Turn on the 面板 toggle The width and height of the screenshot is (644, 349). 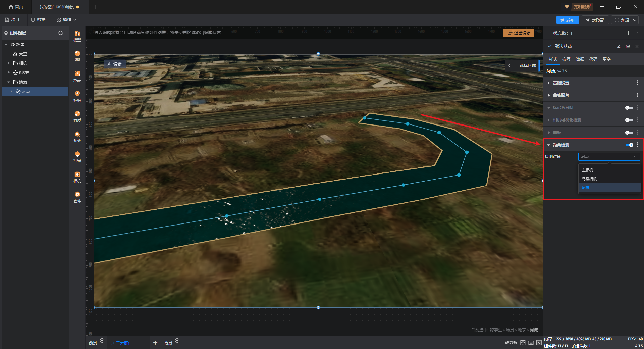[629, 133]
